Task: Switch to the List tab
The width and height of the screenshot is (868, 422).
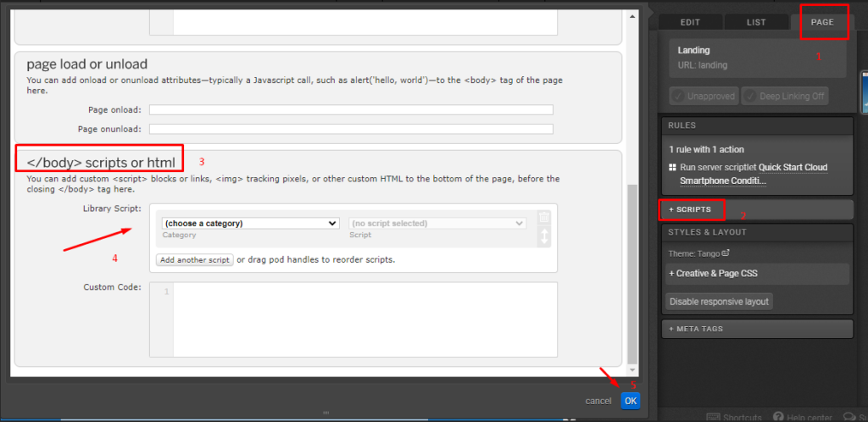Action: pyautogui.click(x=755, y=23)
